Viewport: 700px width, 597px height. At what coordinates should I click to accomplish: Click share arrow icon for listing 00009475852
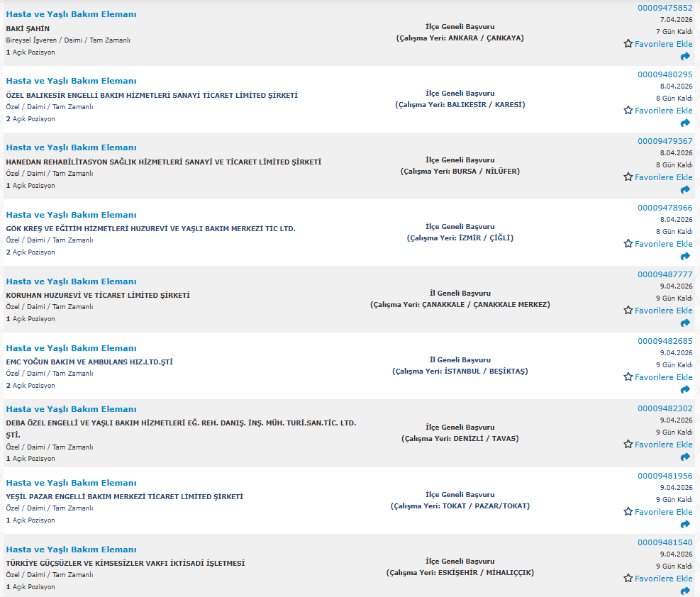tap(685, 57)
